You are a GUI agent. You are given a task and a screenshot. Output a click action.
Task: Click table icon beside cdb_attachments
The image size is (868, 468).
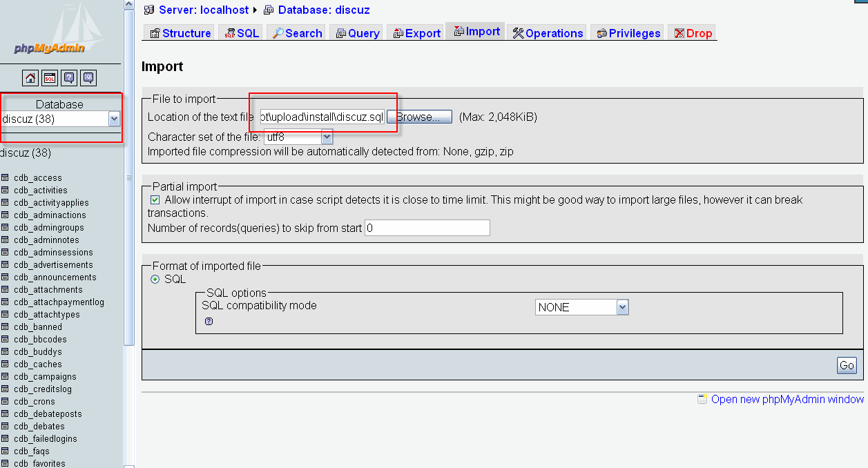click(x=5, y=290)
